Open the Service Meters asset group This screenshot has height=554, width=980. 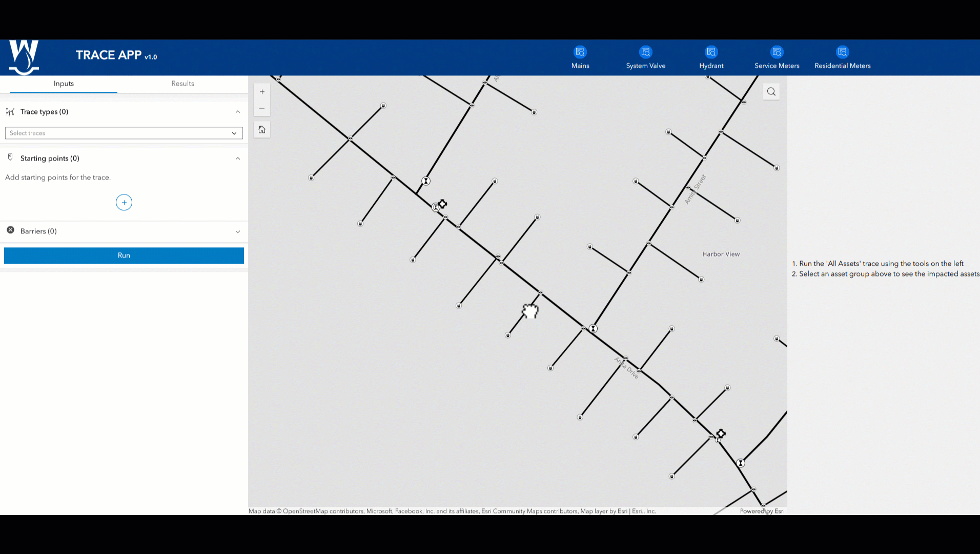777,57
